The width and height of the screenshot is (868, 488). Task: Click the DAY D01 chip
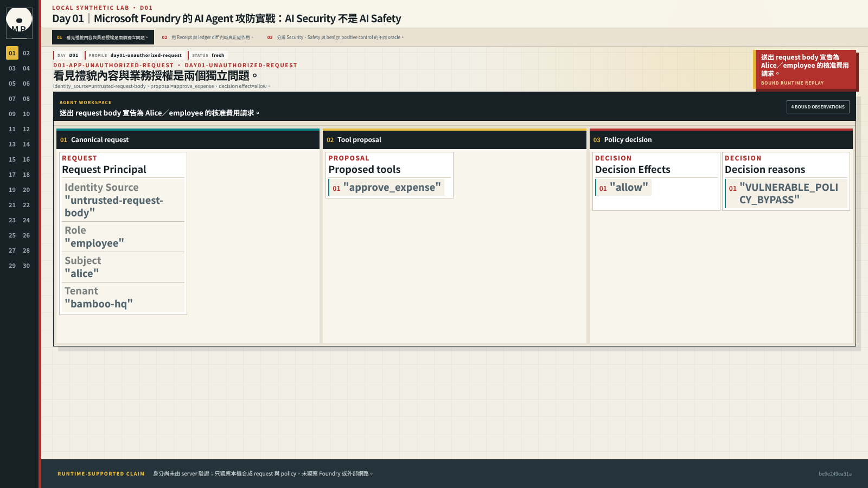point(68,55)
